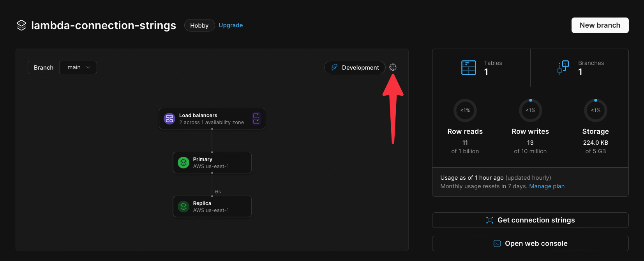Open the Upgrade link

[231, 25]
